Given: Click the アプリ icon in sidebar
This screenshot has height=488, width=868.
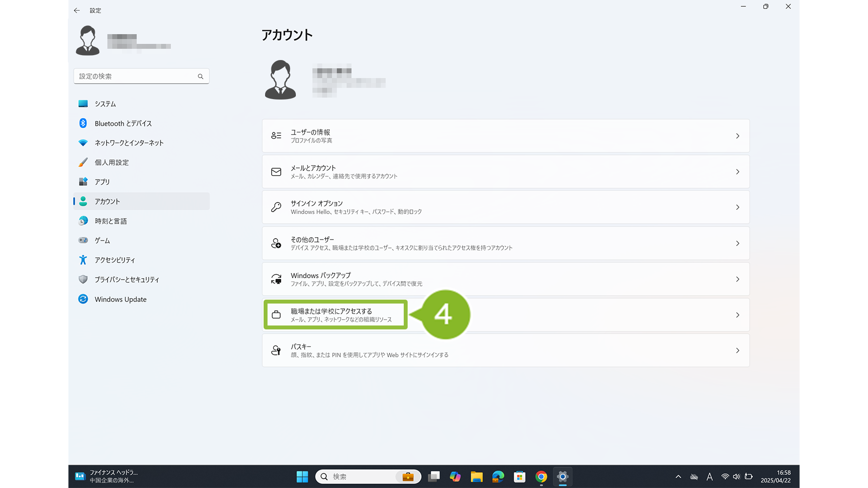Looking at the screenshot, I should pyautogui.click(x=83, y=182).
